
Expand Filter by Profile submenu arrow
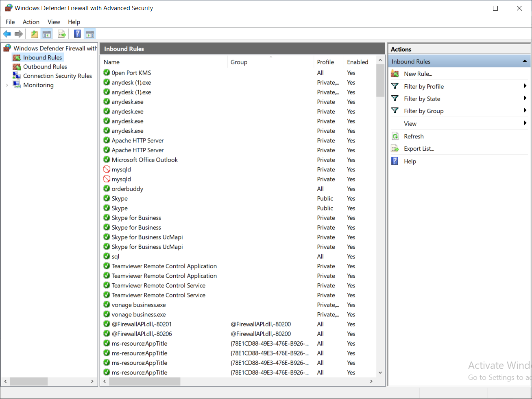tap(525, 86)
